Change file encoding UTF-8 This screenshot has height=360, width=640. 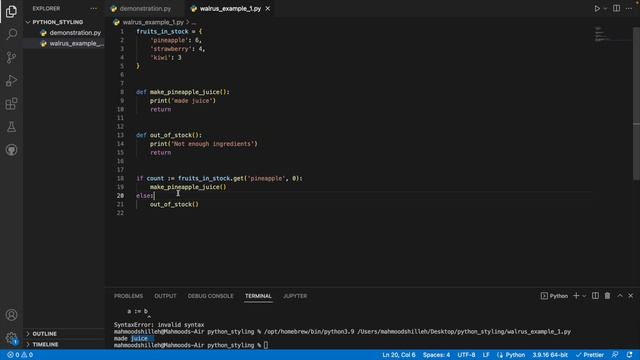pos(466,355)
